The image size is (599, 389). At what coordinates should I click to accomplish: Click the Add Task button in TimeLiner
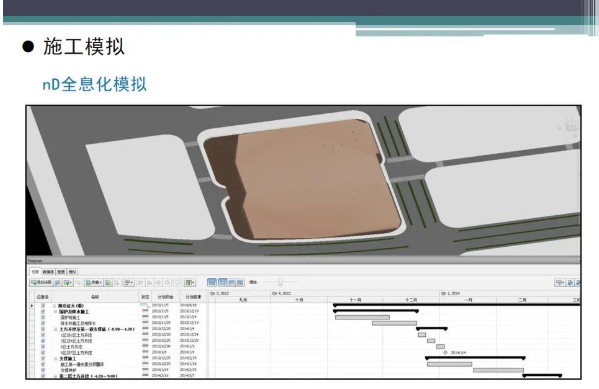pos(41,282)
